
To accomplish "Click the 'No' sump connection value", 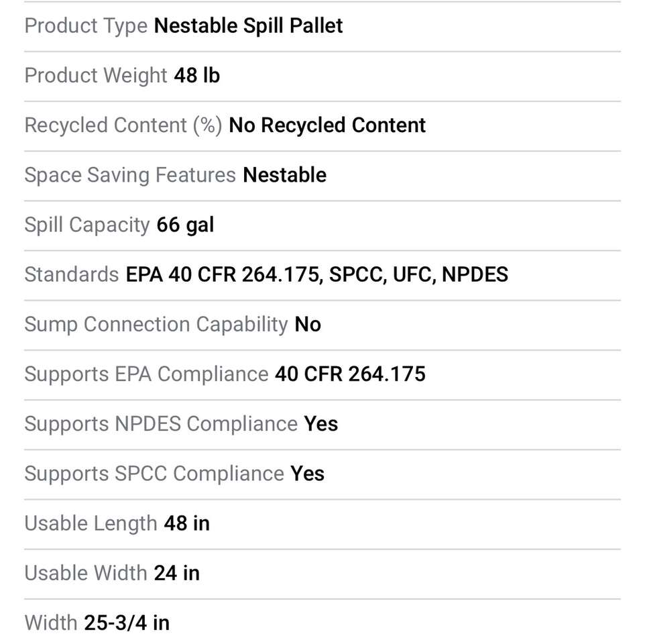I will [x=308, y=324].
